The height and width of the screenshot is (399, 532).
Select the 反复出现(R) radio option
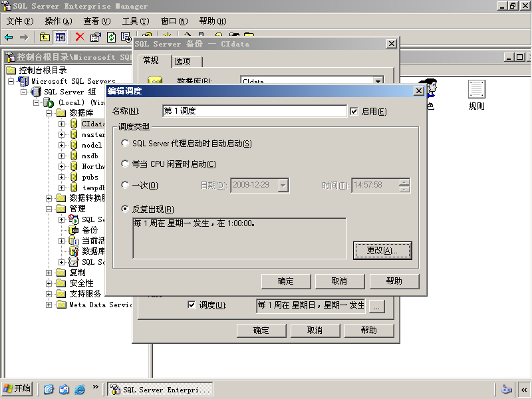point(125,209)
